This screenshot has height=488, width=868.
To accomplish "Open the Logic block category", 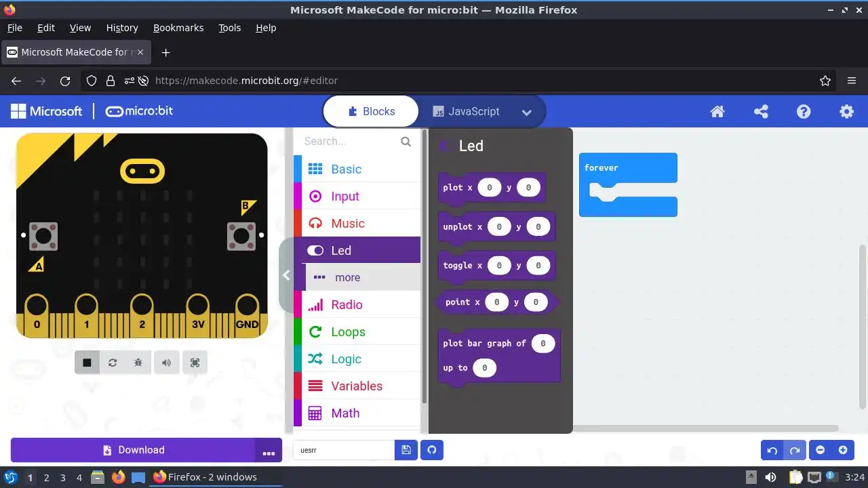I will tap(357, 359).
